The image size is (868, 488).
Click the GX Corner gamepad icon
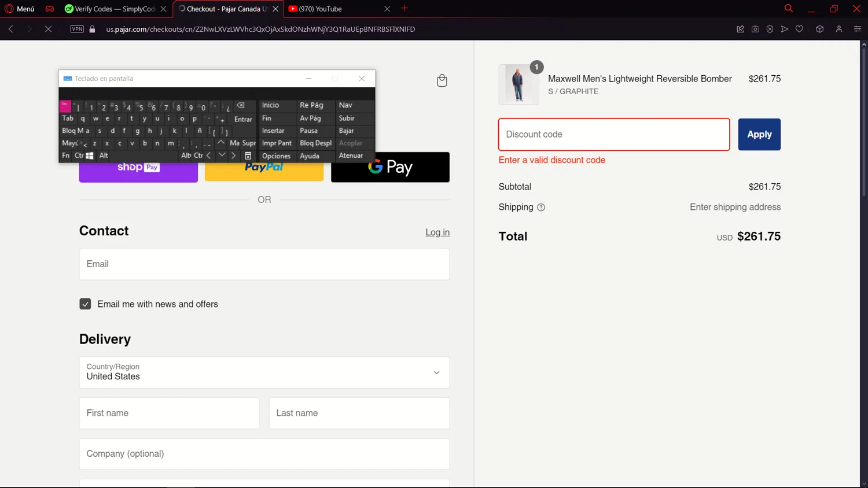tap(50, 9)
